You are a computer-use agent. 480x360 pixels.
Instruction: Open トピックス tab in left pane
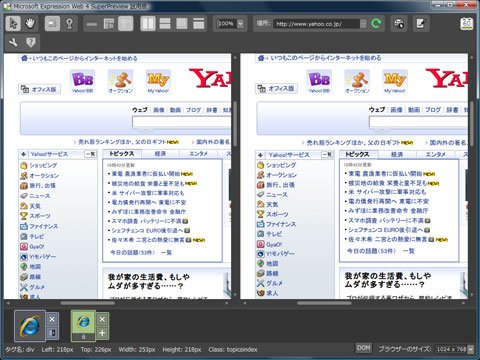click(x=122, y=154)
